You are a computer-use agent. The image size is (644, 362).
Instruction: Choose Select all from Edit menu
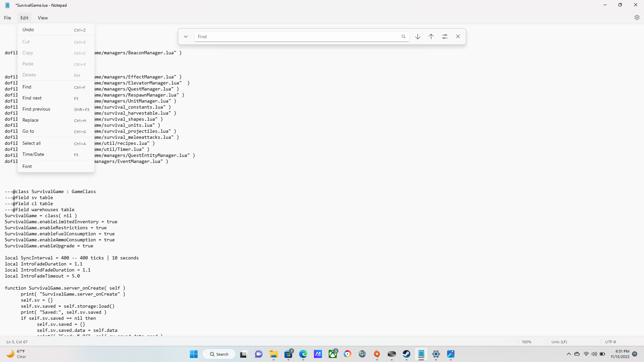32,143
